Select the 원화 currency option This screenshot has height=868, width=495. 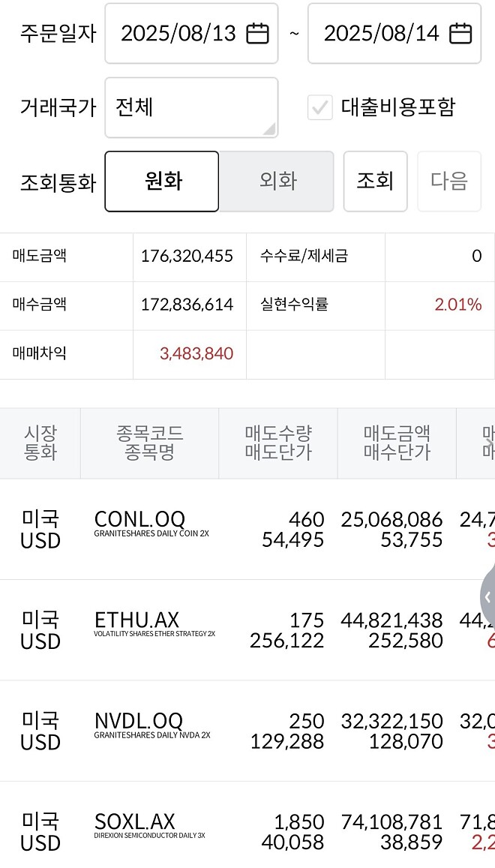point(160,181)
